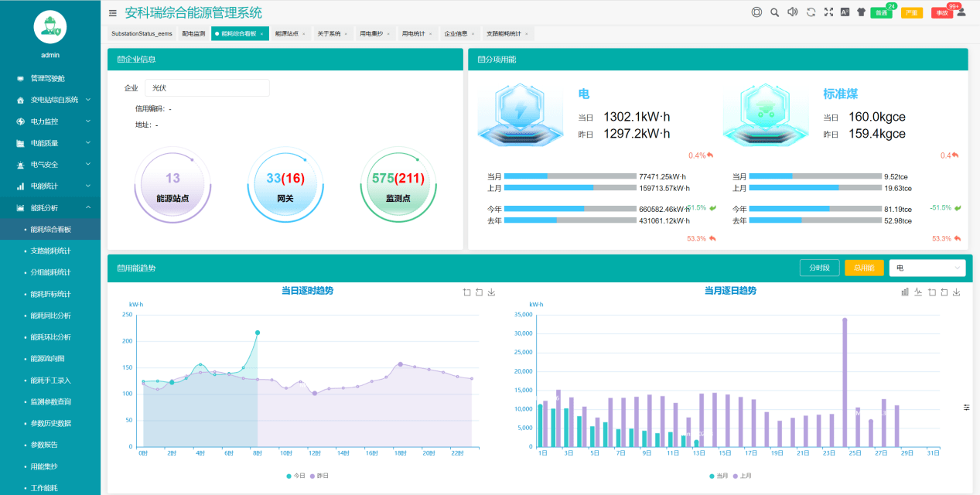Open 支路能耗统计 in the sidebar

[50, 251]
